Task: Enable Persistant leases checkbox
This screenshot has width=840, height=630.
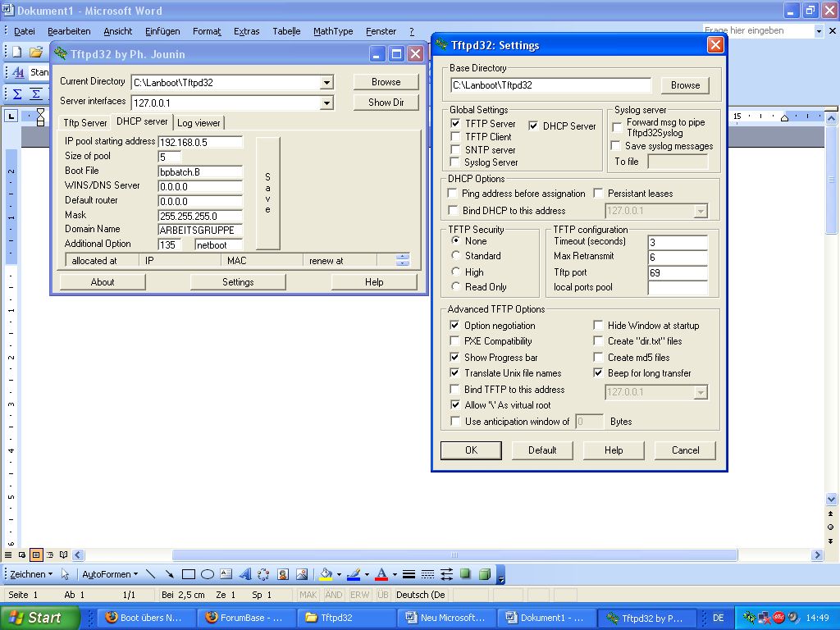Action: 598,193
